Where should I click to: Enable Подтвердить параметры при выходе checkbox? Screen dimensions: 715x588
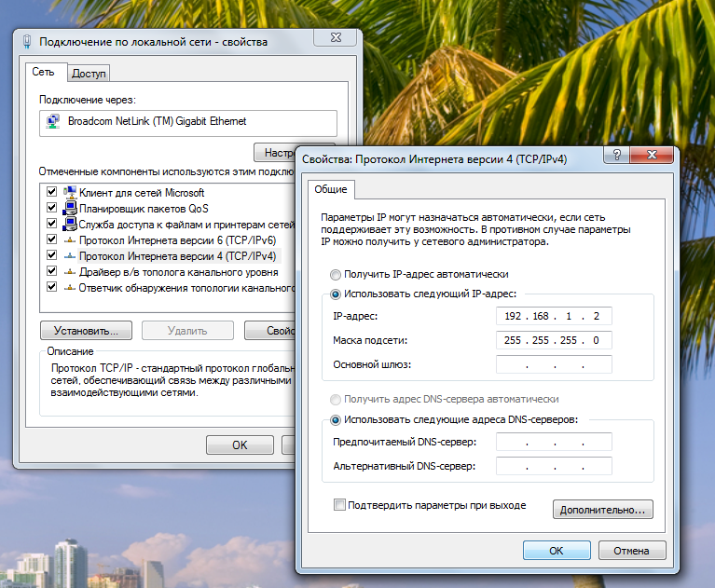click(x=339, y=505)
